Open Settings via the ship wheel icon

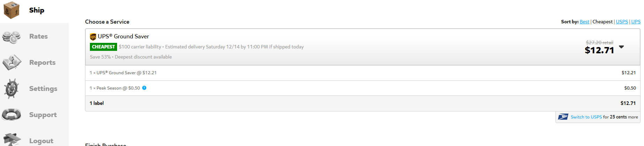pyautogui.click(x=11, y=89)
